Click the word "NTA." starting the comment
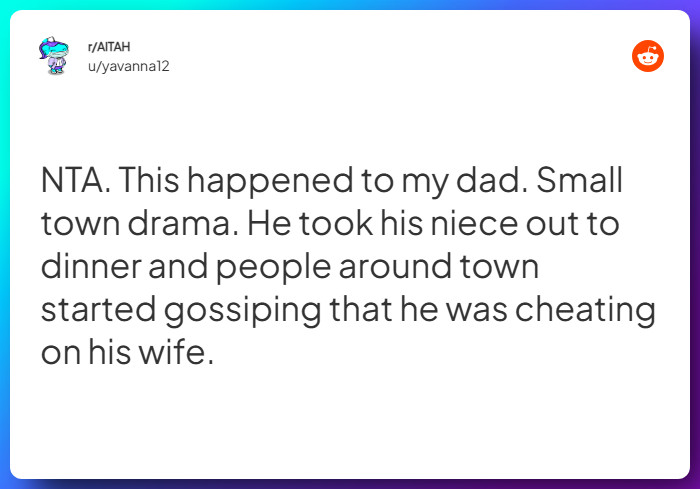Viewport: 700px width, 489px height. [x=75, y=180]
